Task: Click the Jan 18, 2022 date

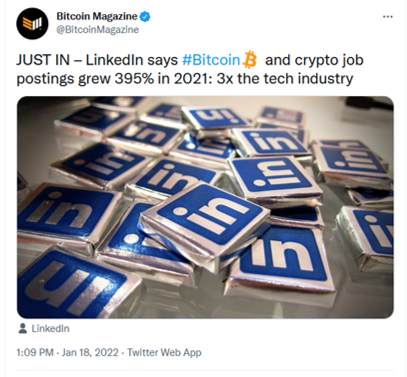Action: point(90,352)
